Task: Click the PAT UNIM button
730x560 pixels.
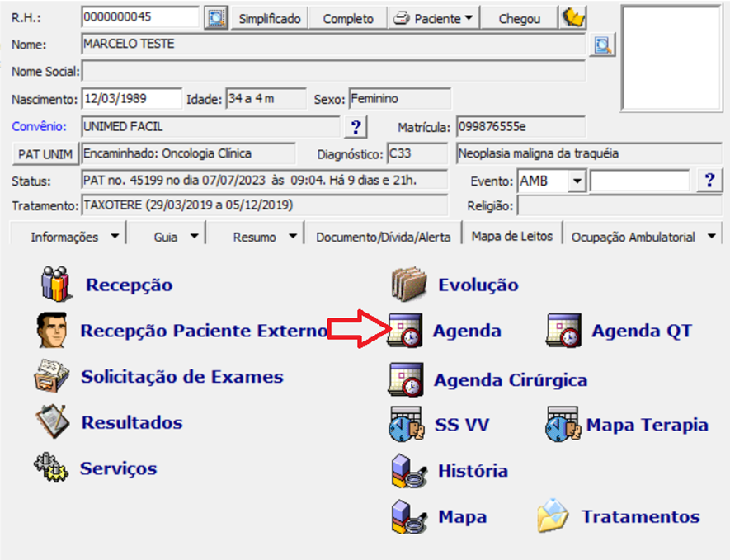Action: point(45,154)
